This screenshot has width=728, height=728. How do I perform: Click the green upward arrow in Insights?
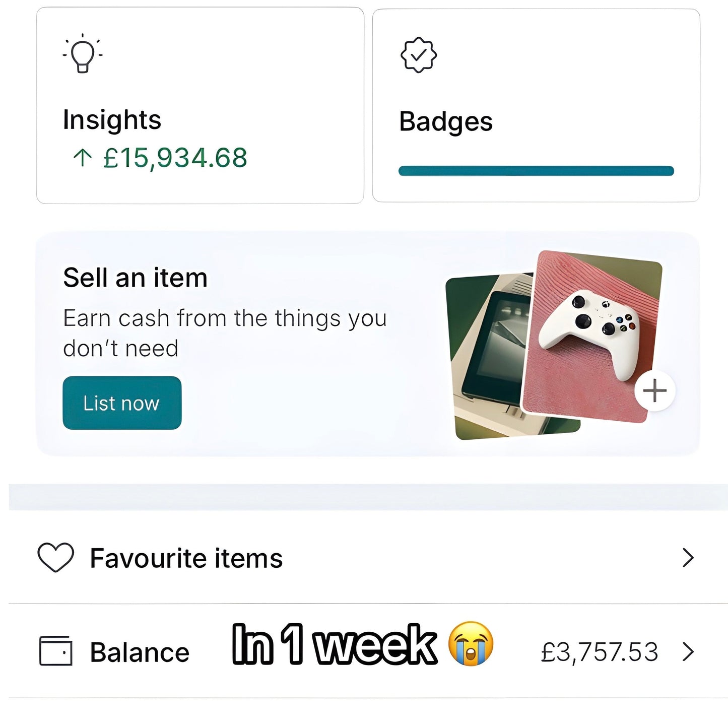coord(82,158)
